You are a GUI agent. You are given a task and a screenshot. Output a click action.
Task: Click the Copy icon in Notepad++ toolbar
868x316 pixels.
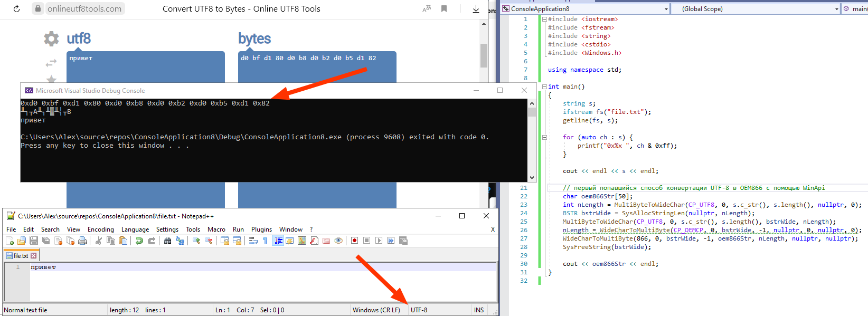click(111, 241)
